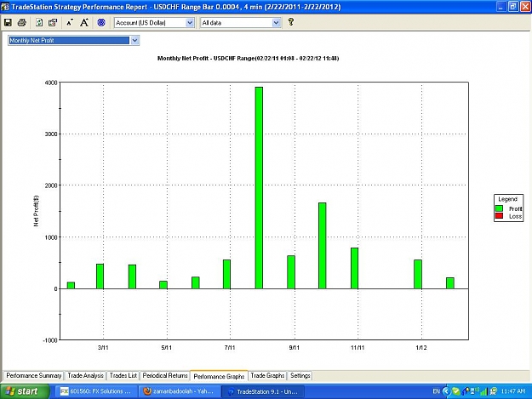The height and width of the screenshot is (399, 532).
Task: Click the Net Profit($) axis label
Action: pos(37,211)
